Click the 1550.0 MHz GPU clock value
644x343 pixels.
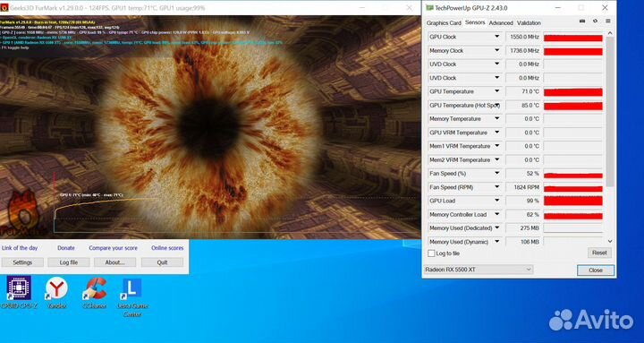523,37
